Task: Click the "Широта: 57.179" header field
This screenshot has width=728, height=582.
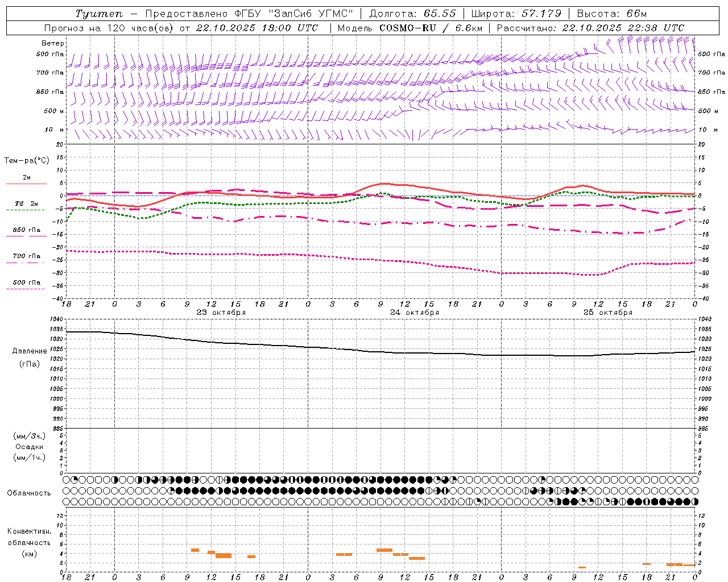Action: tap(516, 14)
